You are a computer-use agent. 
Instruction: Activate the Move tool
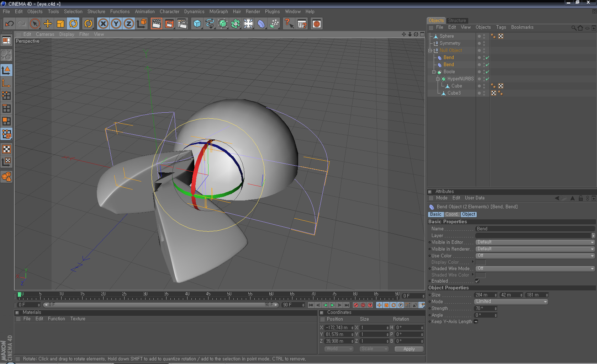pyautogui.click(x=48, y=24)
